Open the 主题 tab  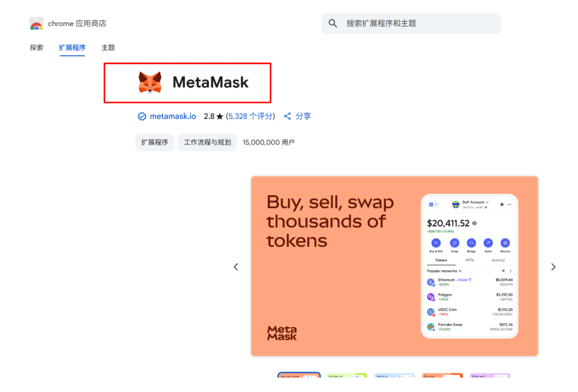(108, 48)
